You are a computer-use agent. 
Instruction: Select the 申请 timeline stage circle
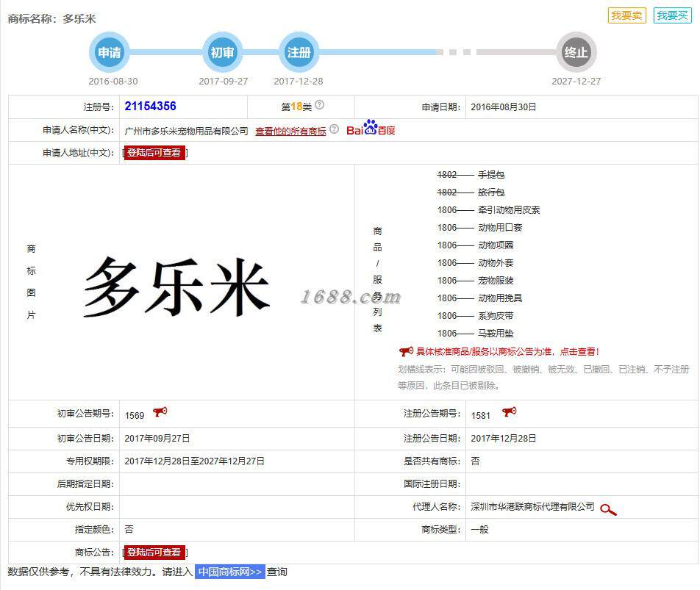pyautogui.click(x=110, y=52)
